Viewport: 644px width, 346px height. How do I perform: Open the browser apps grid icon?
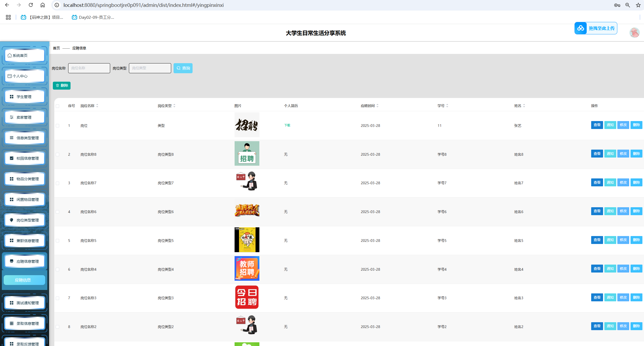(x=8, y=17)
